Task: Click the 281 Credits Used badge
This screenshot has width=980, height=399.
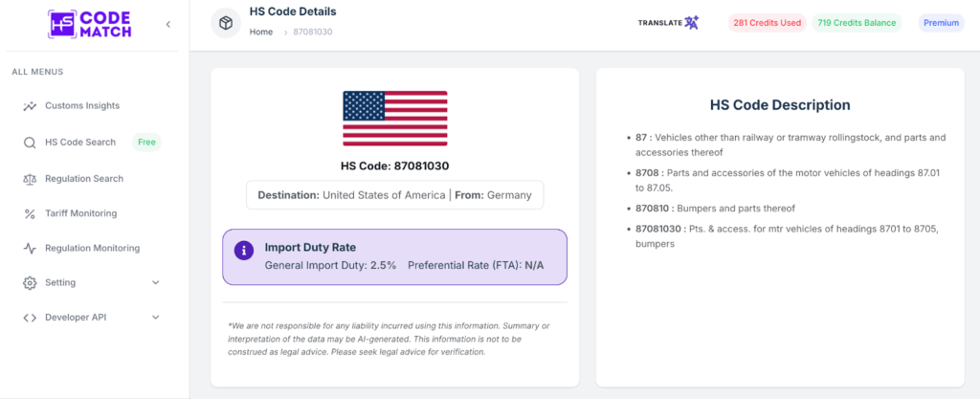Action: [767, 23]
